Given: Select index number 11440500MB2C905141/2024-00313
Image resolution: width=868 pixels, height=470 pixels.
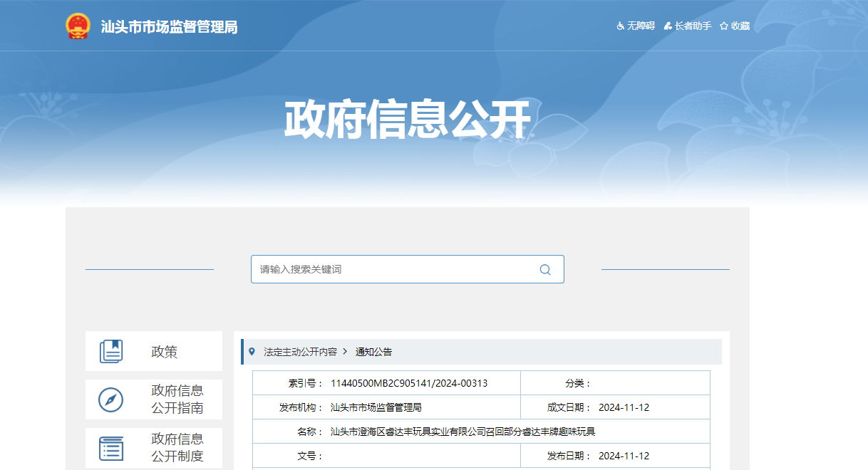Looking at the screenshot, I should point(409,383).
